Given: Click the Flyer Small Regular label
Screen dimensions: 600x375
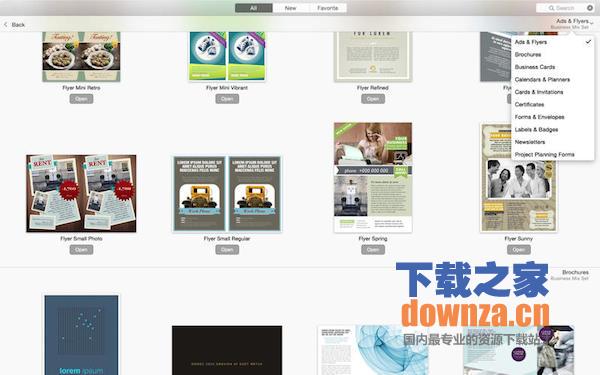Looking at the screenshot, I should coord(227,239).
